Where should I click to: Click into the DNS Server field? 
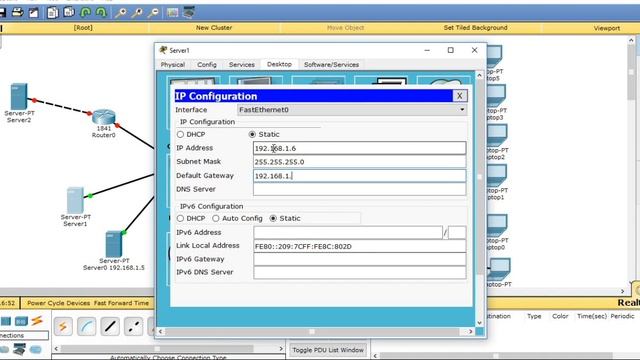click(360, 189)
